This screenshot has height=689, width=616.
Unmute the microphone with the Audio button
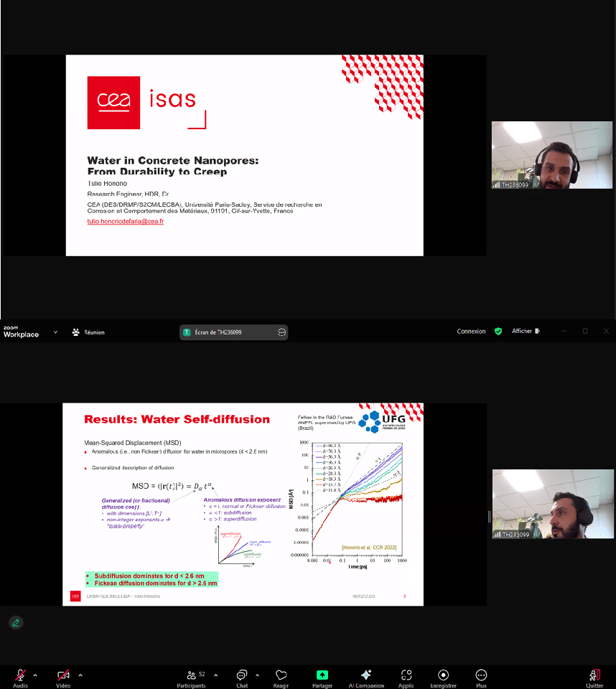(x=20, y=678)
